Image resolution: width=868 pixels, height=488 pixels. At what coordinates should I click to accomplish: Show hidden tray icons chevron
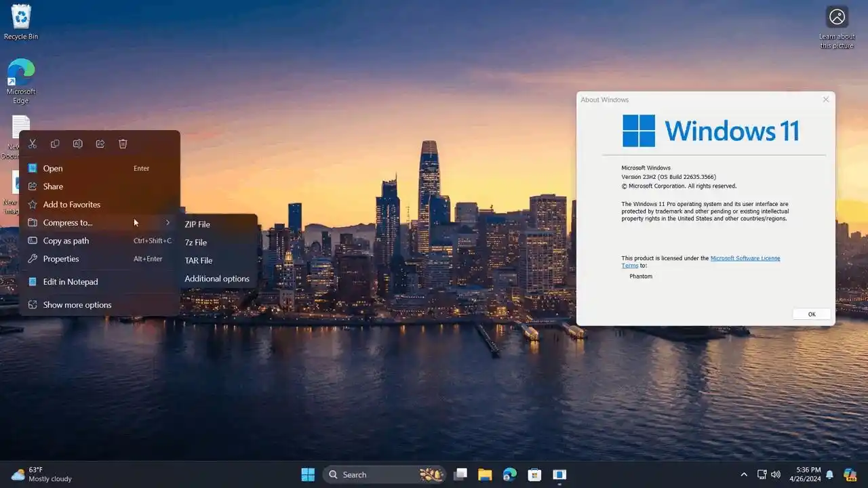(x=744, y=474)
